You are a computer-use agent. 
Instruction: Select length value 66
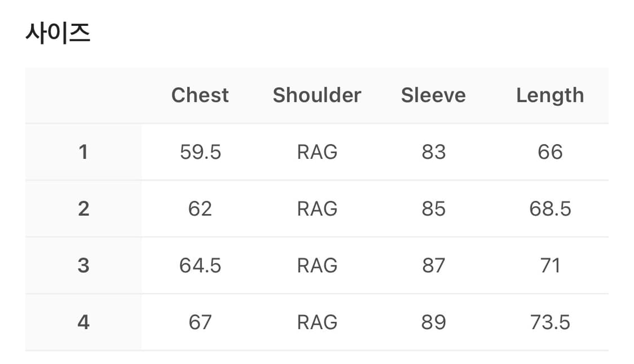[550, 152]
